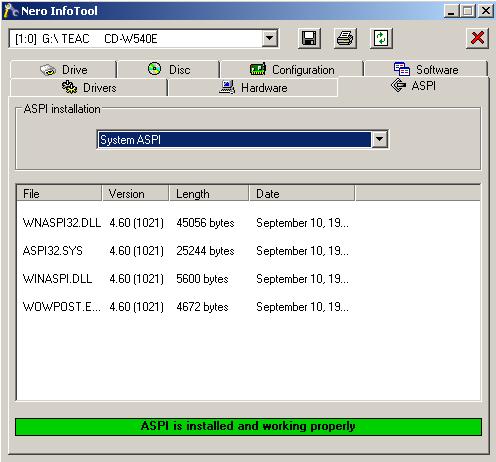The height and width of the screenshot is (462, 496).
Task: Click the 25244 bytes length value
Action: coord(205,251)
